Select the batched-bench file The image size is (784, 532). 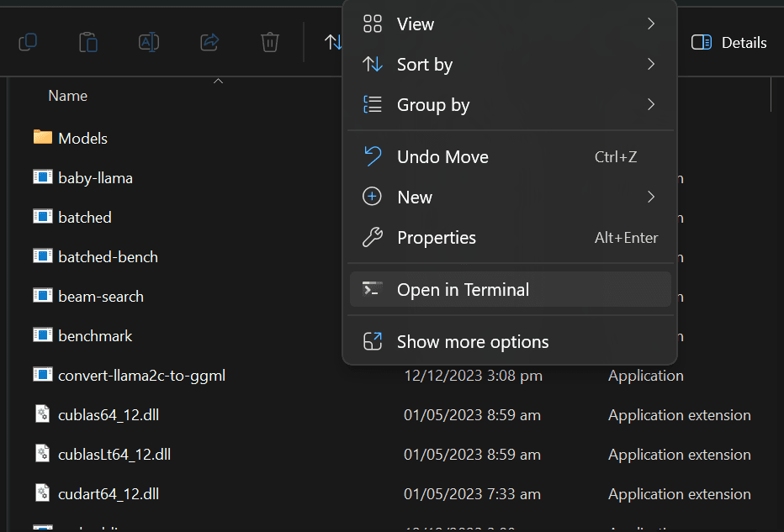tap(108, 257)
